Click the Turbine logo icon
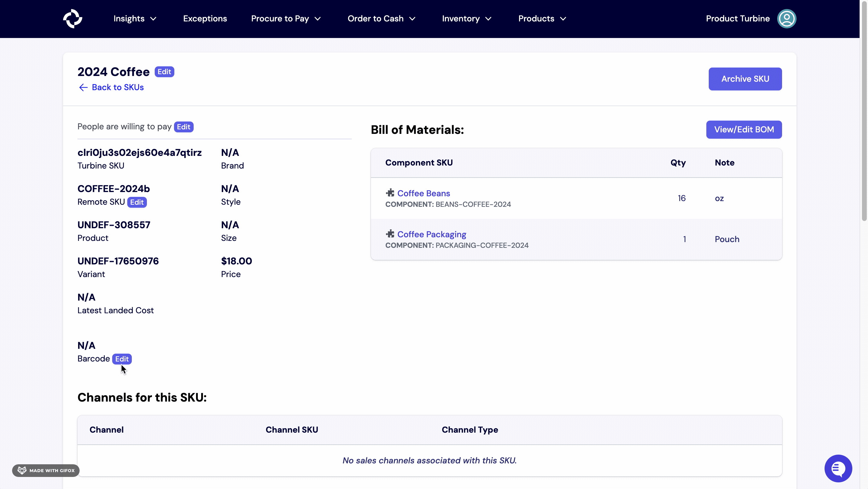 [72, 18]
